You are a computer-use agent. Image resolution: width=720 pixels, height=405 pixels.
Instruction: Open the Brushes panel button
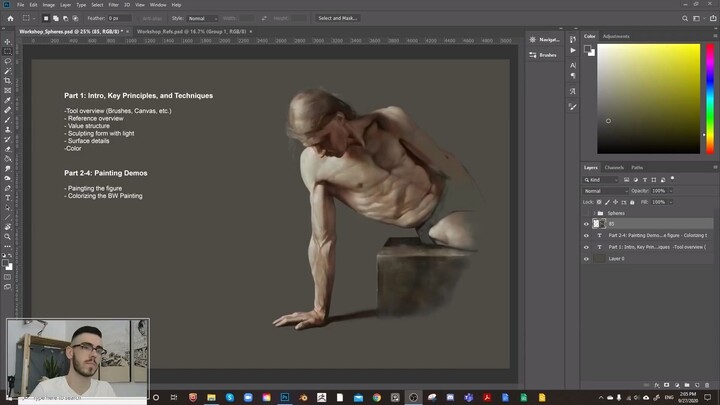[543, 55]
